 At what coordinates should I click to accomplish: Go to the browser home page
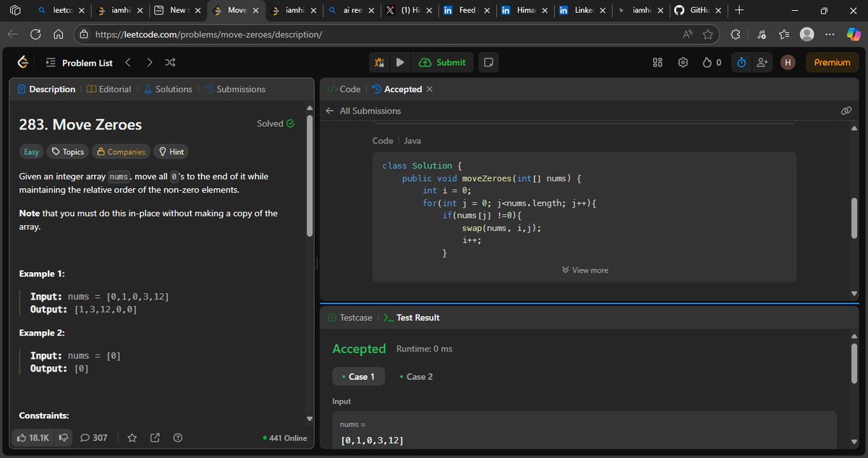click(59, 34)
